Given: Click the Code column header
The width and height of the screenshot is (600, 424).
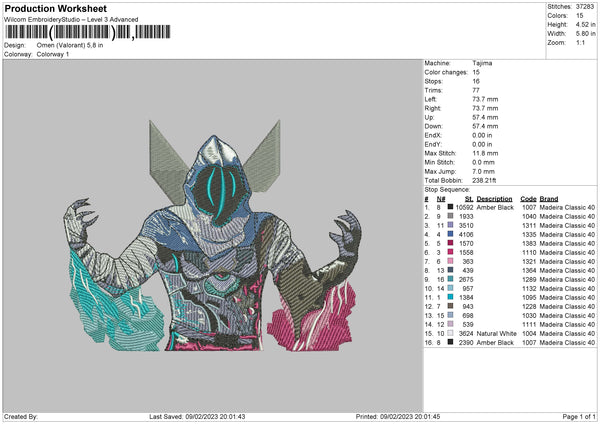Looking at the screenshot, I should 528,198.
